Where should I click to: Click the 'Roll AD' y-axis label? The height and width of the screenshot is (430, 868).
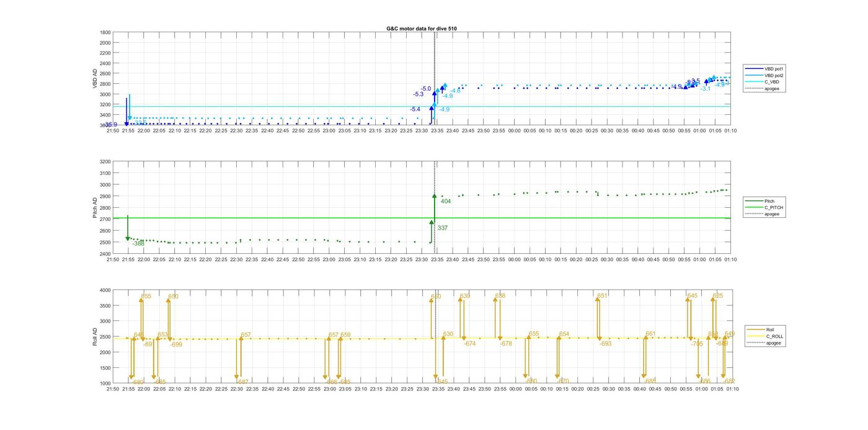[x=95, y=337]
